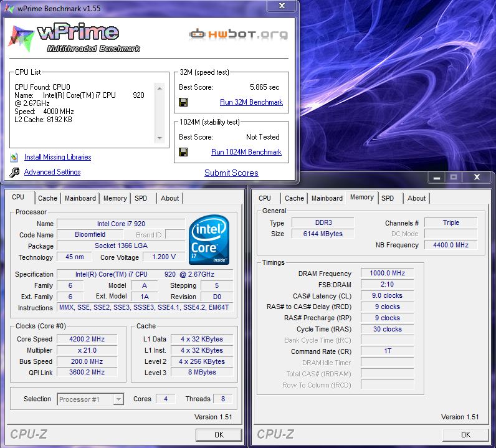Switch to Mainboard tab in right CPU-Z window
496x448 pixels.
(x=327, y=198)
